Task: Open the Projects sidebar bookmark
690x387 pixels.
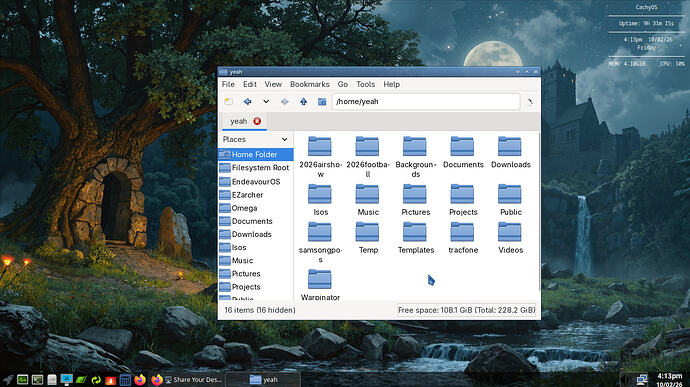Action: [256, 287]
